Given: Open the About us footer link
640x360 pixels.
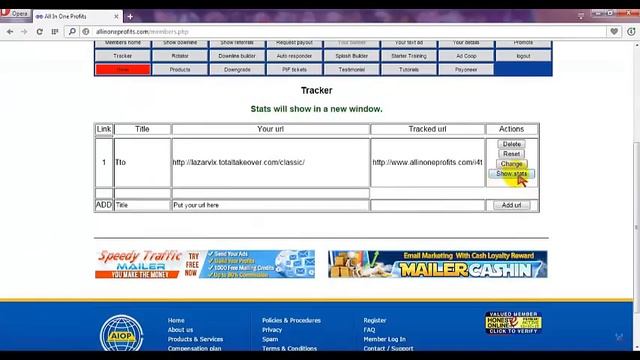Looking at the screenshot, I should pos(180,330).
